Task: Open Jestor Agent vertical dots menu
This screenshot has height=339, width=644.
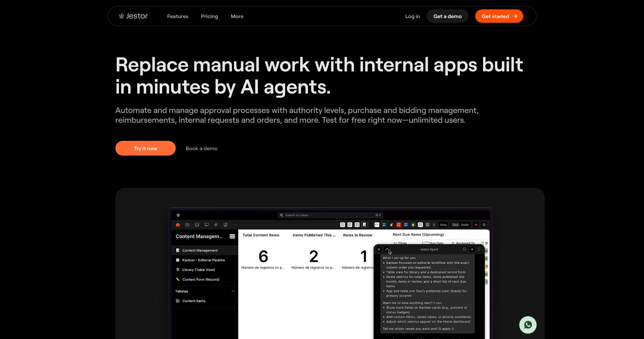Action: pyautogui.click(x=479, y=249)
